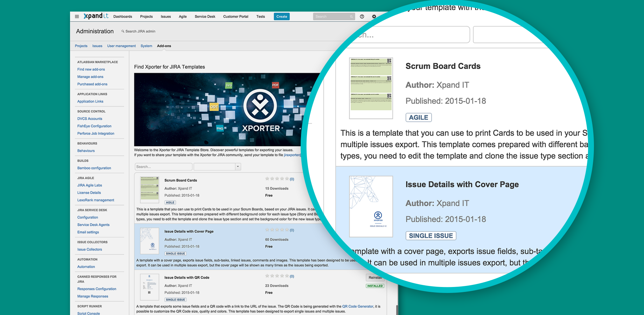
Task: Click the search magnifier in top search box
Action: pos(351,16)
